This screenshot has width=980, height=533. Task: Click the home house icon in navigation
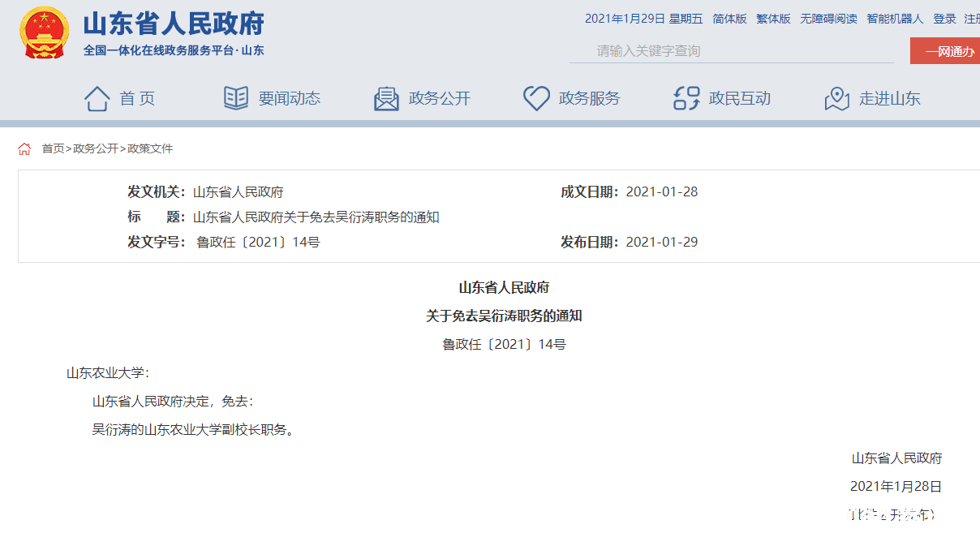pos(97,99)
